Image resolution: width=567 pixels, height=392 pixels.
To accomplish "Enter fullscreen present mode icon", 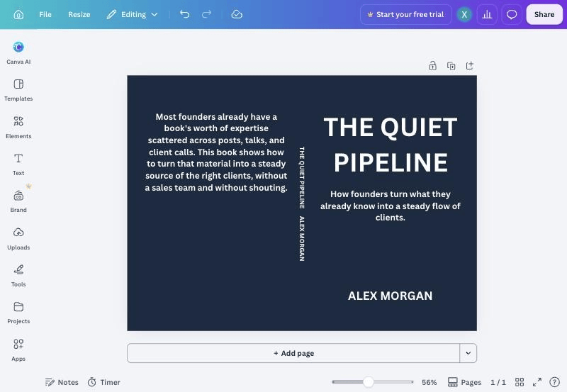I will (x=537, y=382).
